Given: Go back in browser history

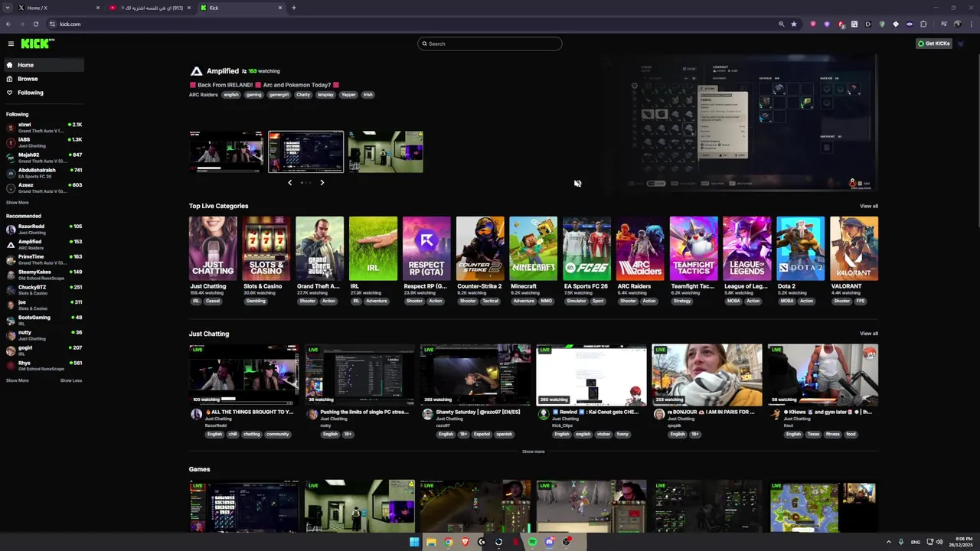Looking at the screenshot, I should (8, 24).
